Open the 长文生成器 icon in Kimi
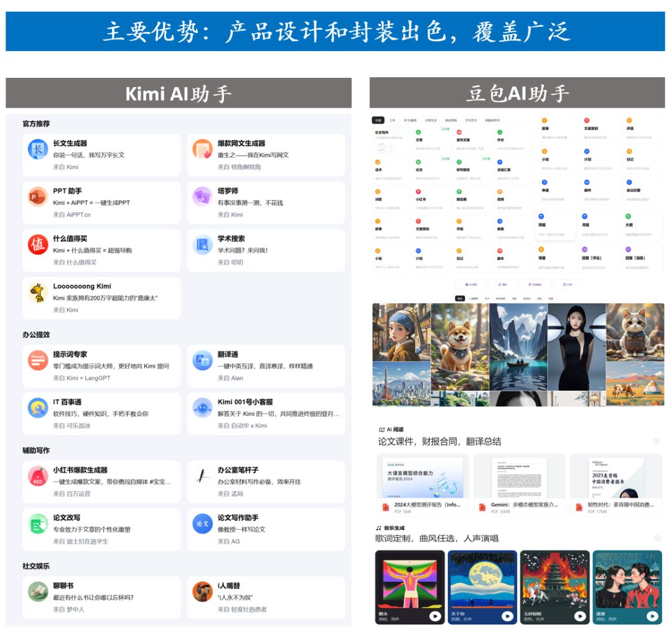672x633 pixels. (38, 149)
